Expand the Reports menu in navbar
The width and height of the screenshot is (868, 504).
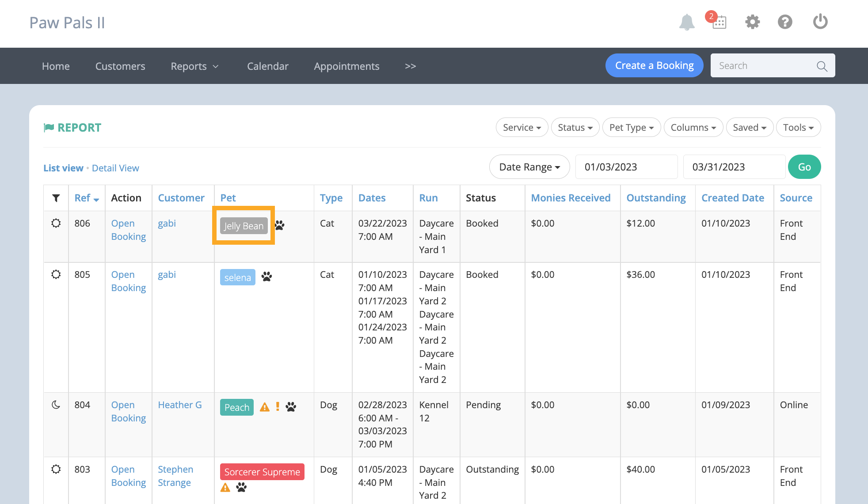click(194, 66)
